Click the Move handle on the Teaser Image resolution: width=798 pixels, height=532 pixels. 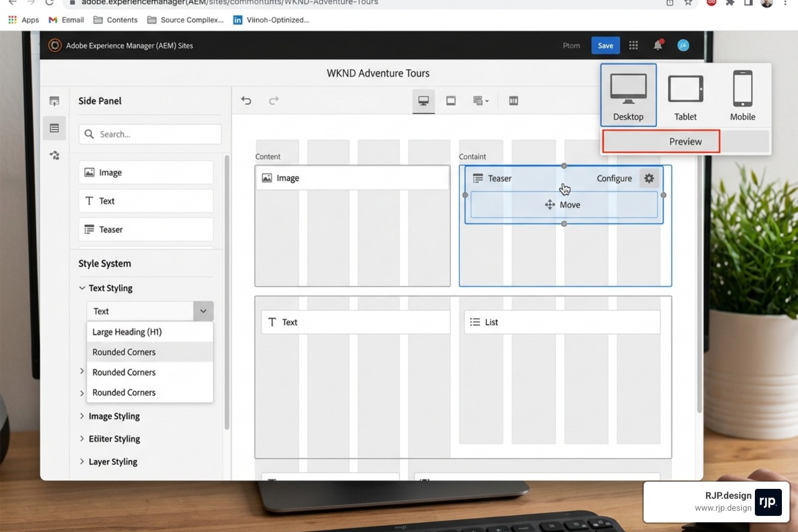point(564,205)
